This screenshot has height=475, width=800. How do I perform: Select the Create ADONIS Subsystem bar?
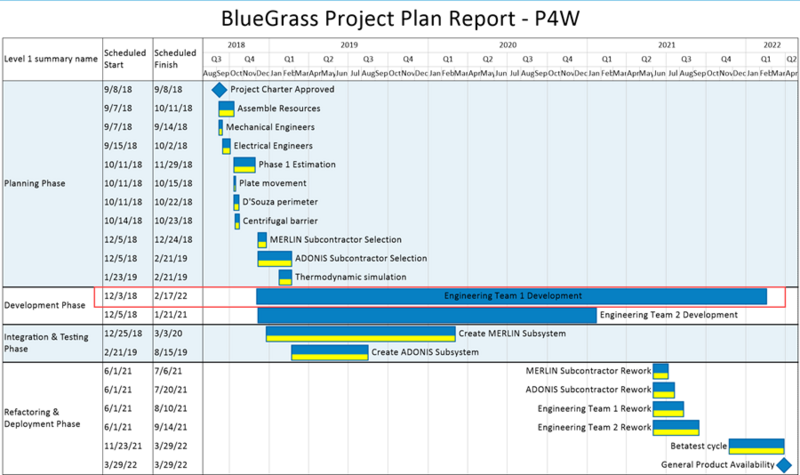pyautogui.click(x=330, y=353)
